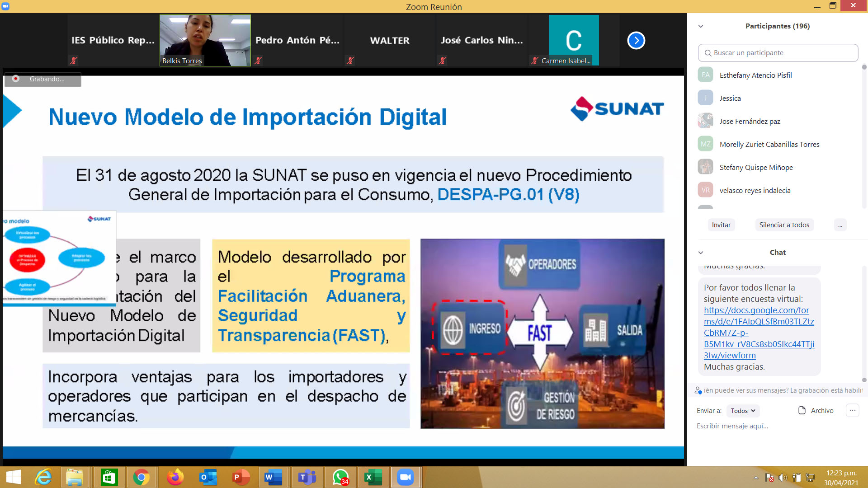This screenshot has width=868, height=488.
Task: Open Excel from taskbar
Action: coord(373,477)
